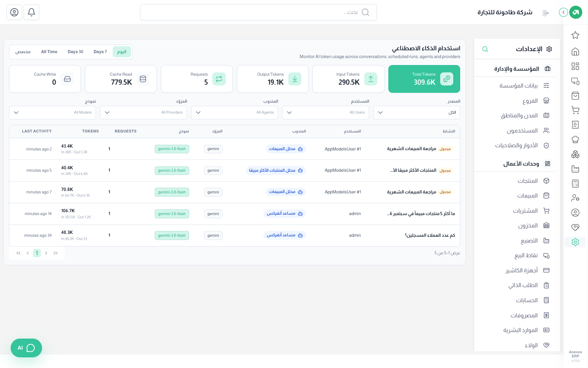This screenshot has height=368, width=588.
Task: Click the Total Tokens card icon
Action: (447, 79)
